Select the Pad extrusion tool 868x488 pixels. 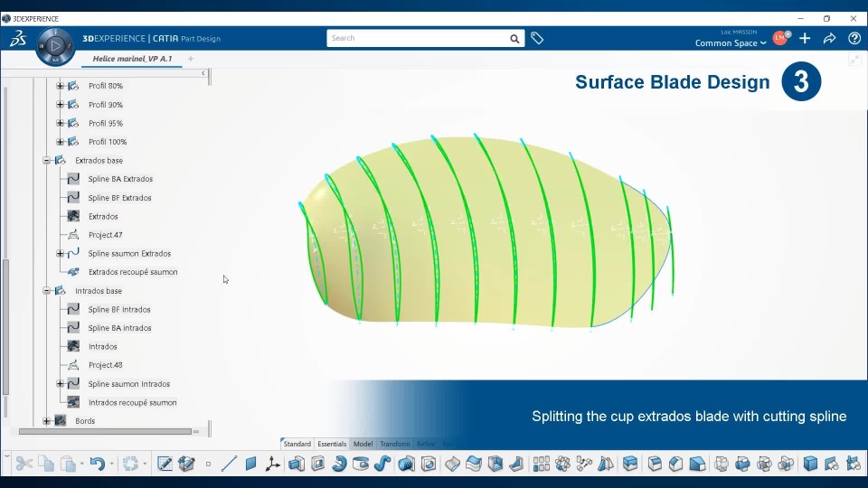pos(297,464)
